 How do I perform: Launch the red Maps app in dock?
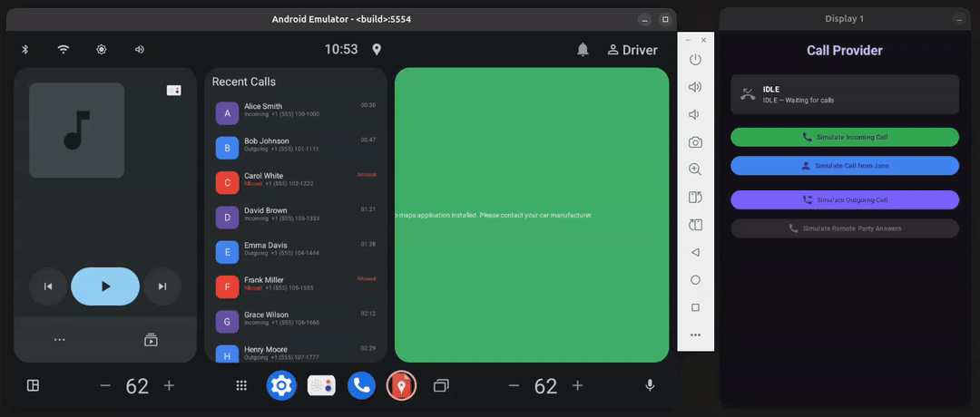tap(401, 386)
